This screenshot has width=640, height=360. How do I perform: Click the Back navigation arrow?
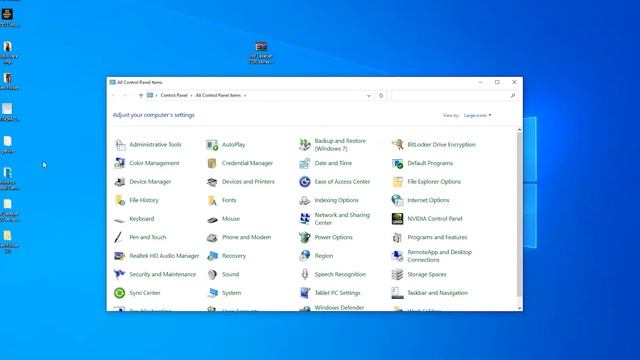[x=114, y=96]
